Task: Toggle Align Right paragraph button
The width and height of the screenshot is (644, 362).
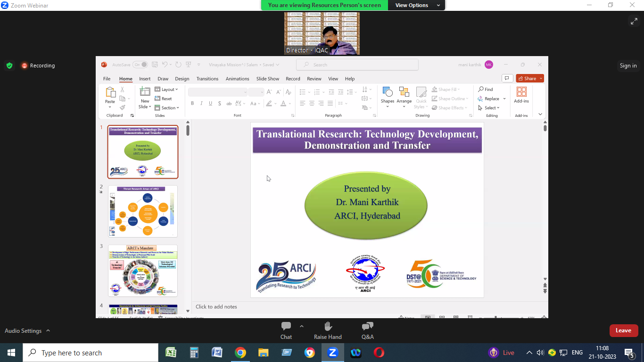Action: coord(321,103)
